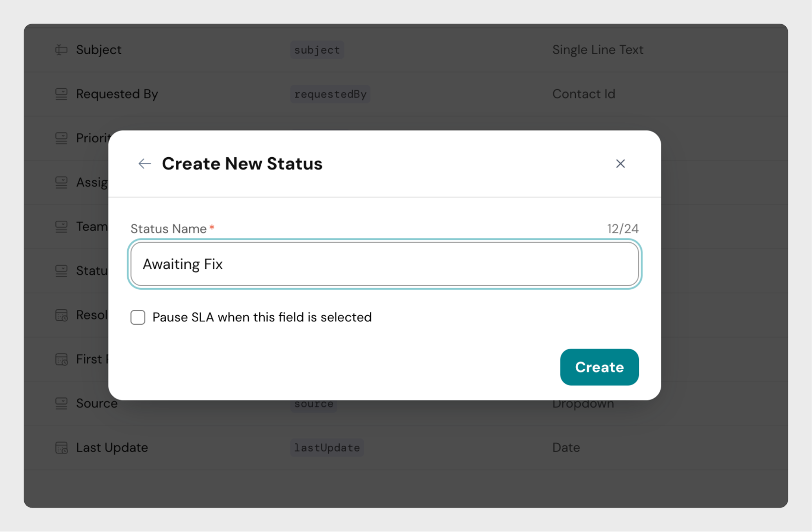Close the Create New Status dialog
This screenshot has width=812, height=532.
pos(620,164)
